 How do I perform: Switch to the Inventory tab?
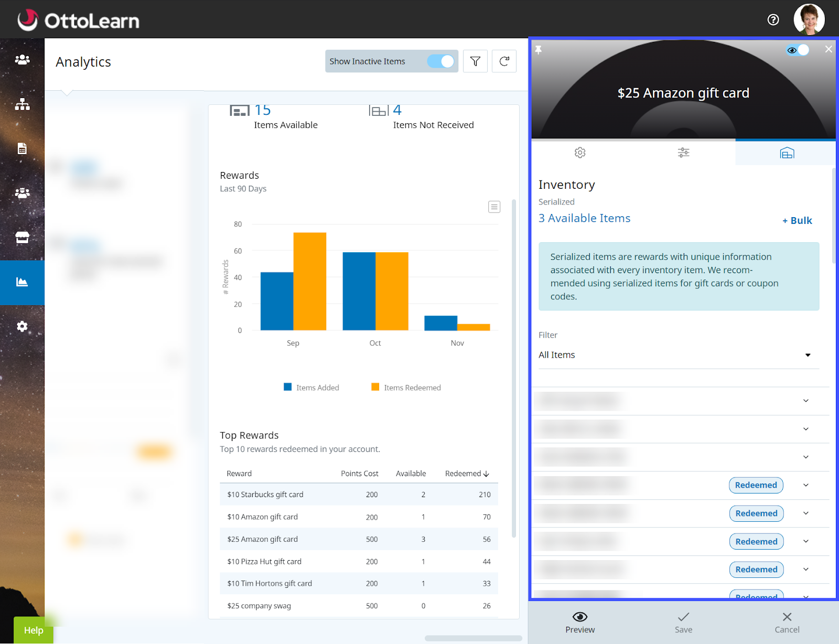[x=787, y=153]
